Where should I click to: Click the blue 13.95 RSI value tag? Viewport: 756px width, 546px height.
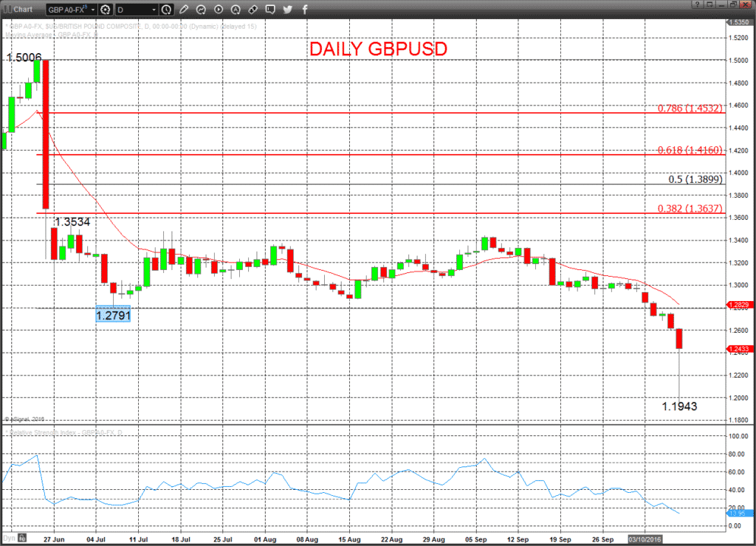click(739, 514)
